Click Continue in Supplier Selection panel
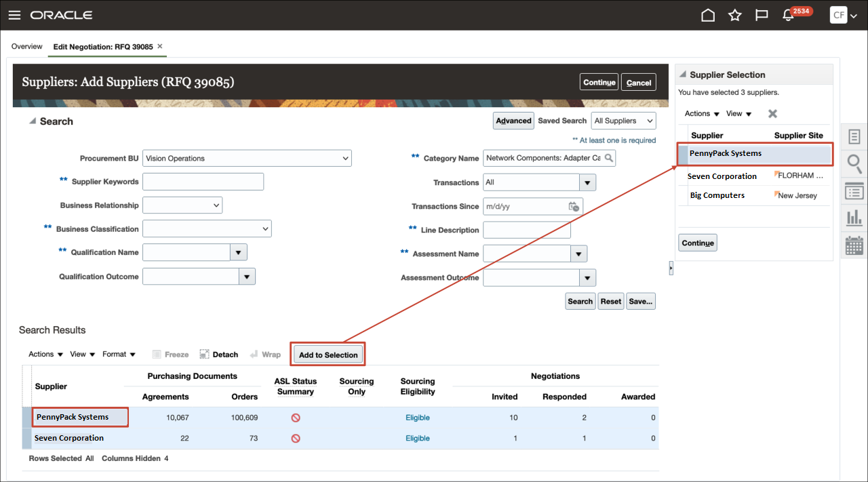This screenshot has height=482, width=868. click(698, 243)
